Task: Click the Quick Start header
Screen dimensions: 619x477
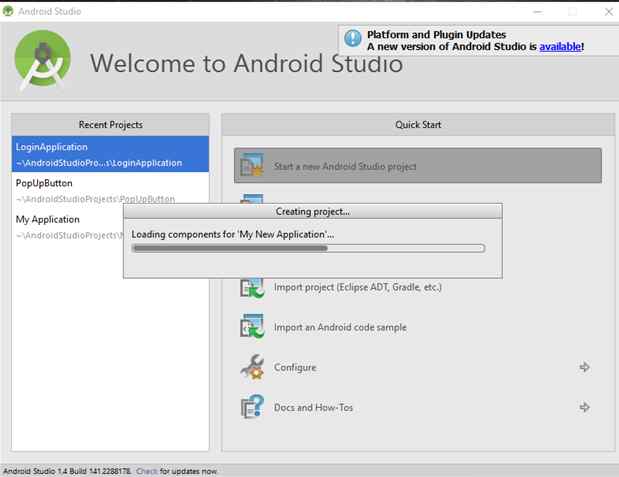Action: point(418,125)
